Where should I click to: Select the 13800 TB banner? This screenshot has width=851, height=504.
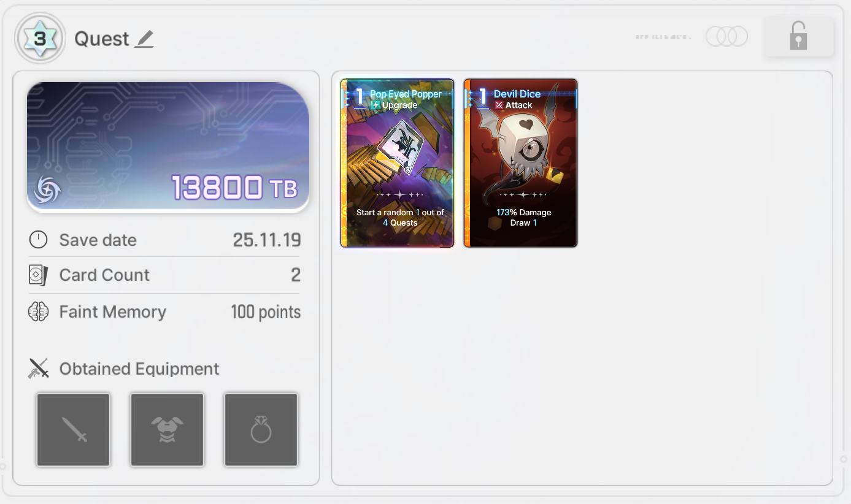pos(168,147)
